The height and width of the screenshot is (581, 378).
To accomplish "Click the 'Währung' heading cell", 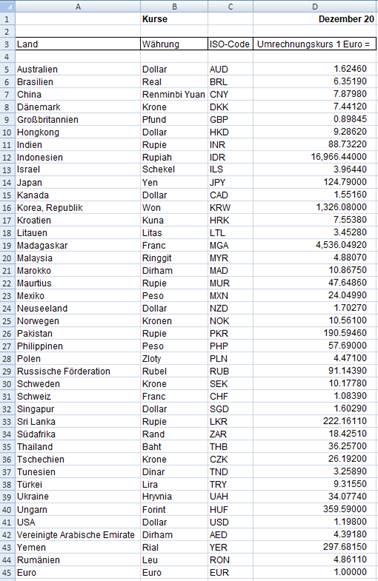I will (x=174, y=44).
